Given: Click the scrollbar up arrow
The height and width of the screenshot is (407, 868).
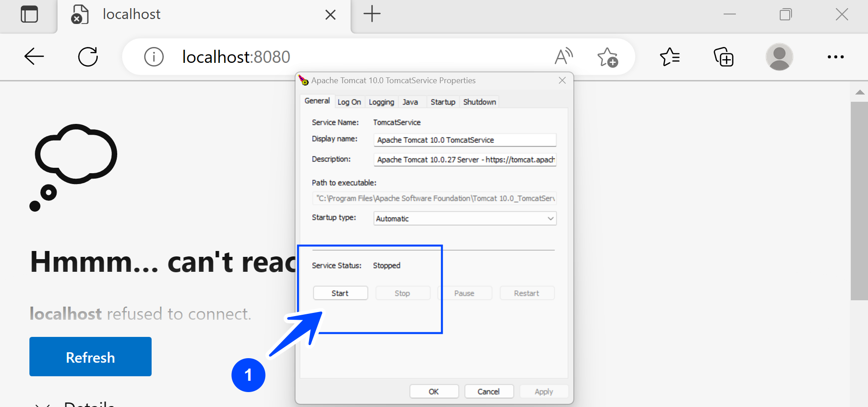Looking at the screenshot, I should pos(859,92).
